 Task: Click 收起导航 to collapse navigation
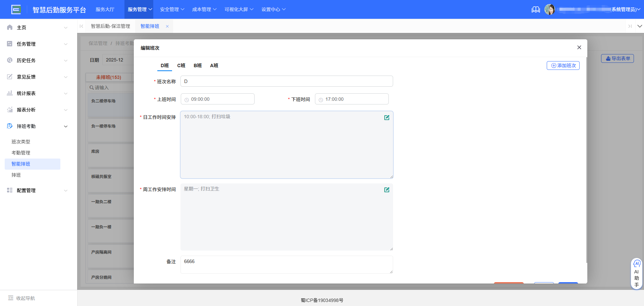[x=22, y=298]
